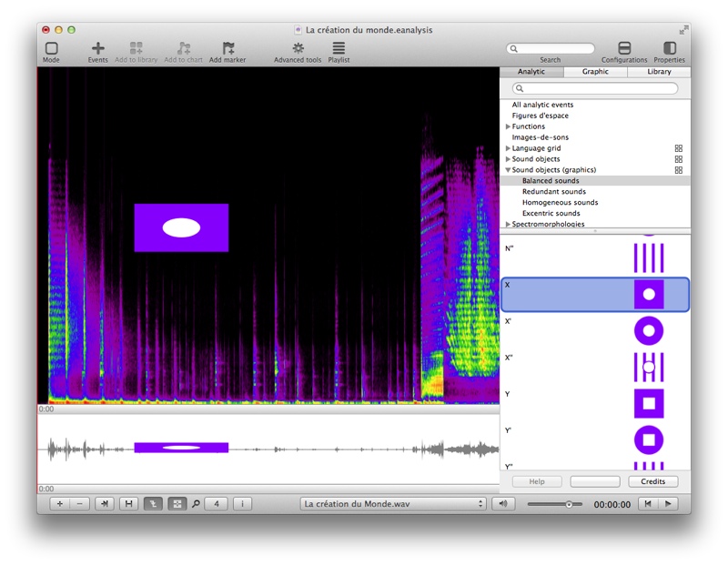Select the Y square-in-square shape
This screenshot has height=565, width=728.
point(649,403)
